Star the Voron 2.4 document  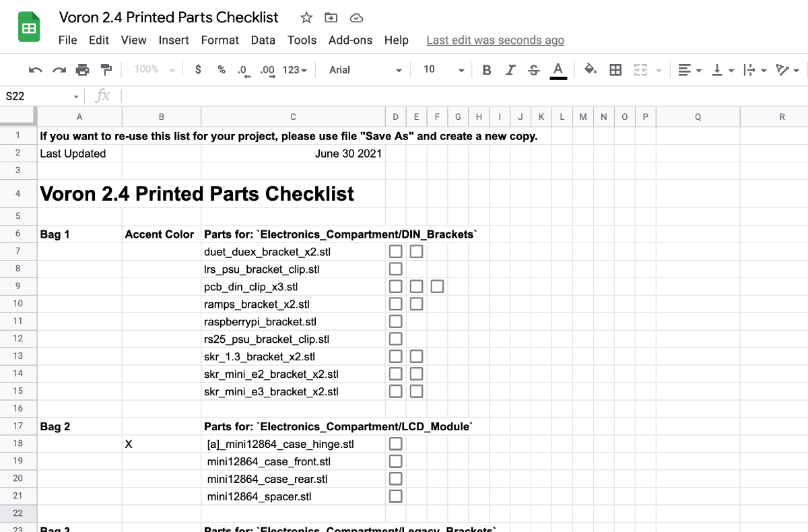[x=306, y=18]
